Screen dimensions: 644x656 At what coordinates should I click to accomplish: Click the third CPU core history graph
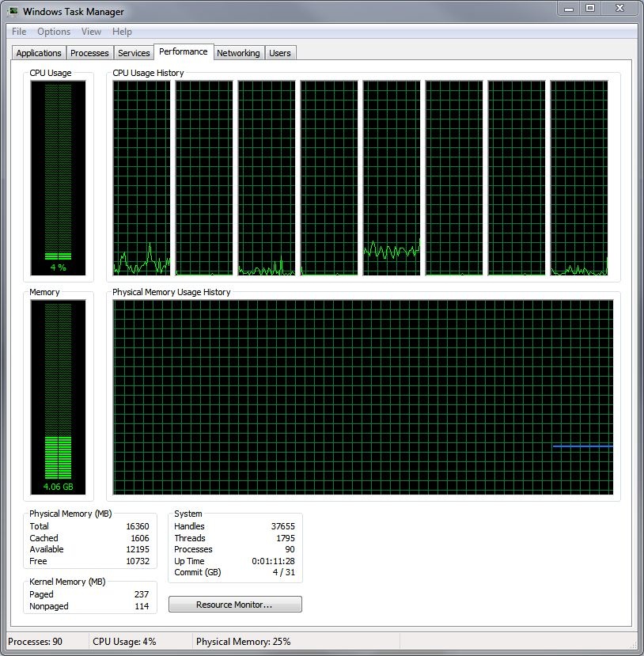[x=267, y=178]
